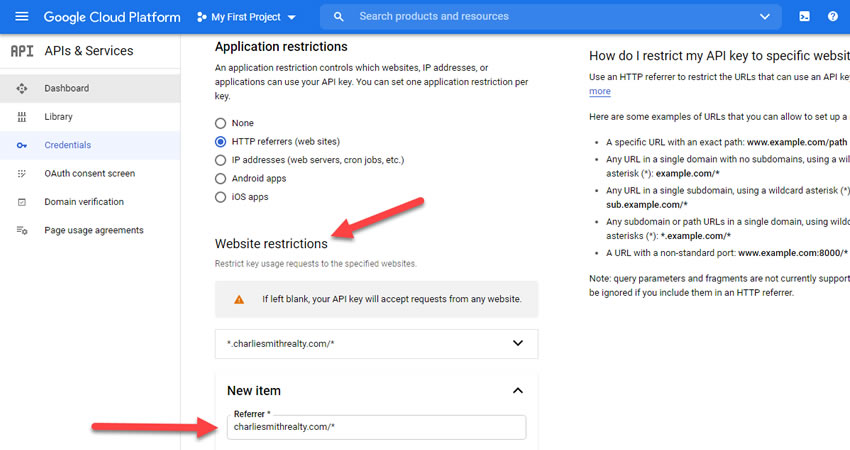This screenshot has height=450, width=850.
Task: Click the Credentials key icon
Action: (22, 145)
